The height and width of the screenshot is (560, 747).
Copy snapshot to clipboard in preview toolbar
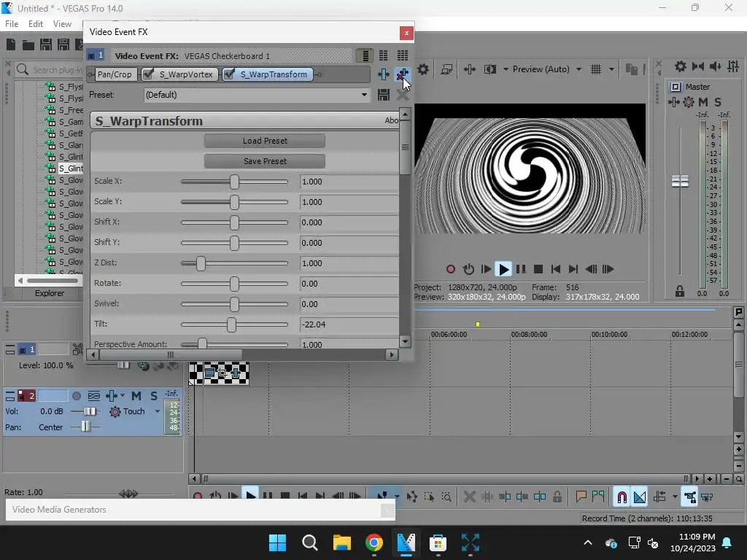point(631,69)
